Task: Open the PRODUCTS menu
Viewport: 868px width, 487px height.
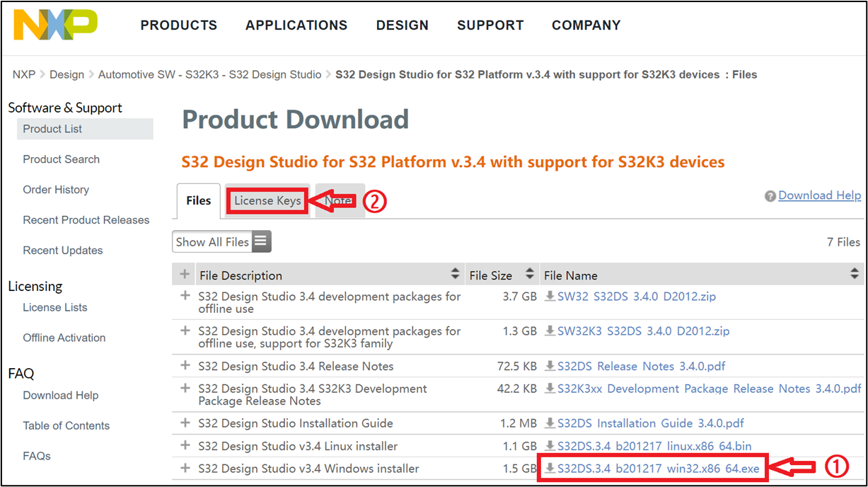Action: coord(179,25)
